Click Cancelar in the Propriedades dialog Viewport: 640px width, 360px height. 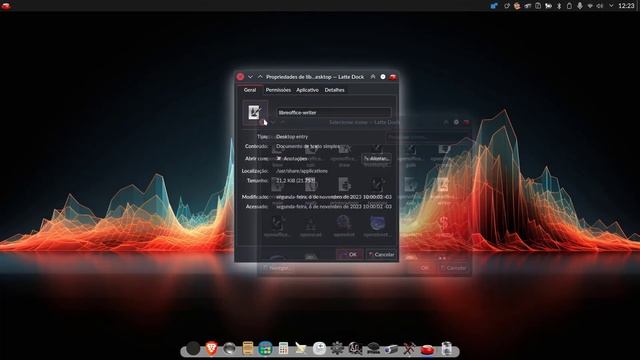click(x=381, y=254)
